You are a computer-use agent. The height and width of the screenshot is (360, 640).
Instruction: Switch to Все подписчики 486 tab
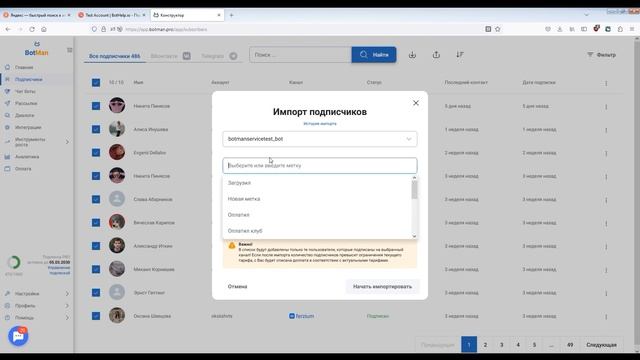pos(114,56)
